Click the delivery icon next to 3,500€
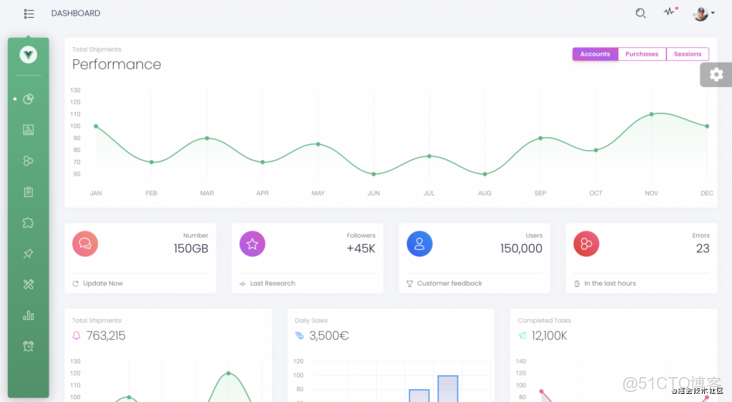The width and height of the screenshot is (732, 402). coord(300,336)
